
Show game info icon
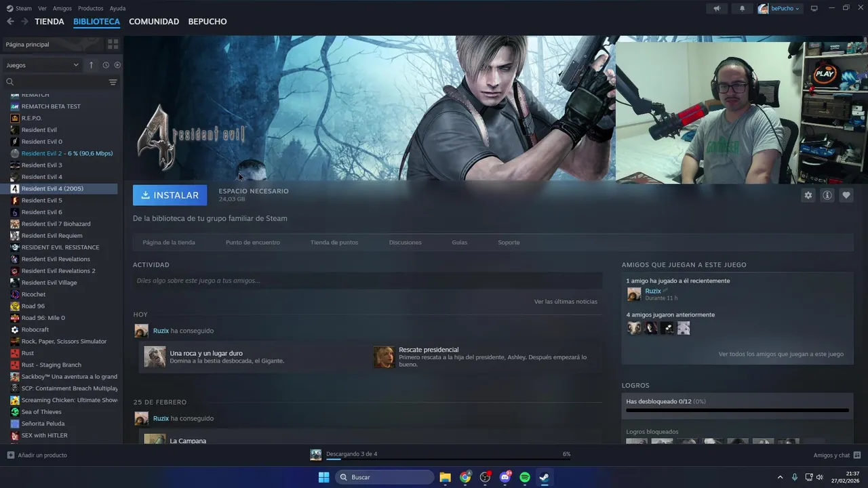click(x=827, y=195)
